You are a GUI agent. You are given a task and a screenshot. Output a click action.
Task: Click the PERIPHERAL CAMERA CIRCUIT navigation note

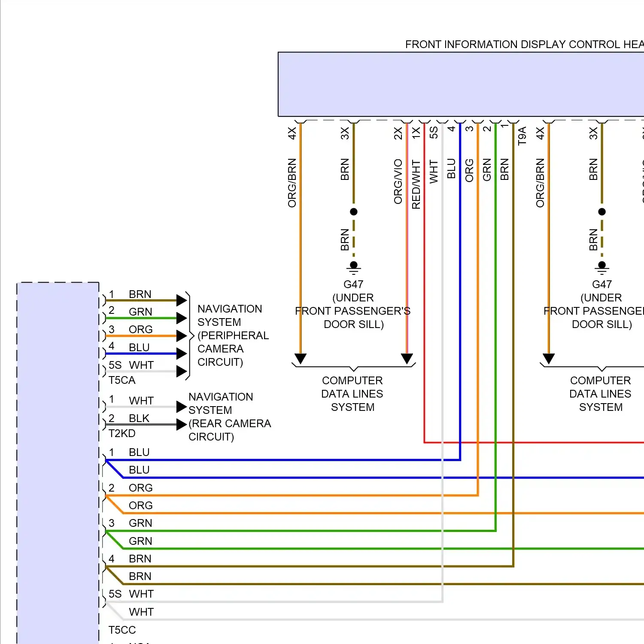tap(233, 335)
